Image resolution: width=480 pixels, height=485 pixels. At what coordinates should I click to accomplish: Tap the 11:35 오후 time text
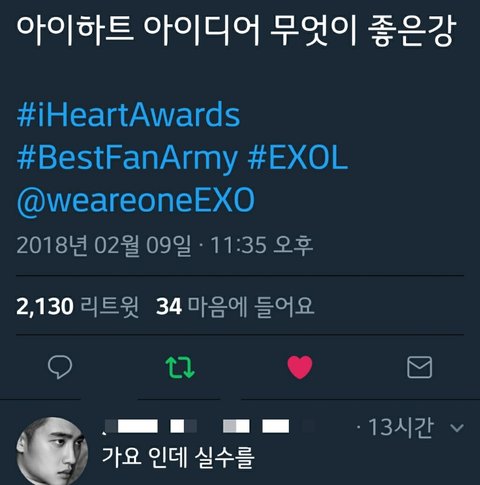[262, 246]
